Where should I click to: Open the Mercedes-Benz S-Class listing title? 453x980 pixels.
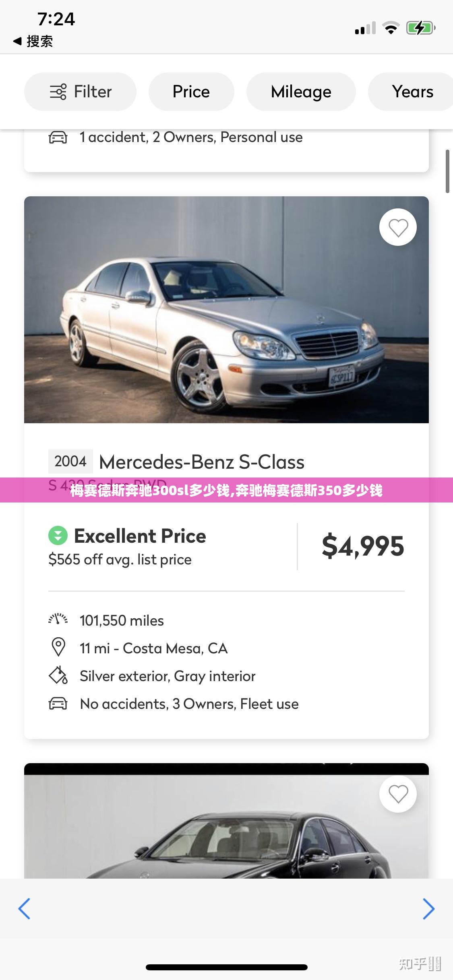click(201, 462)
